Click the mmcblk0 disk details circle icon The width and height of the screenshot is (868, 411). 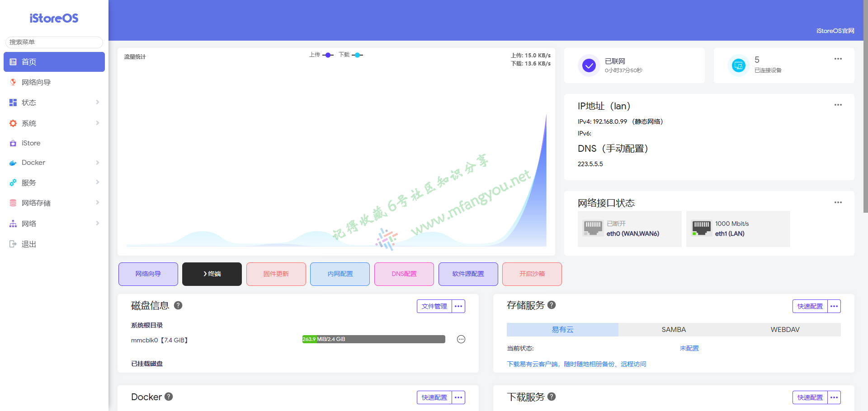(x=461, y=339)
